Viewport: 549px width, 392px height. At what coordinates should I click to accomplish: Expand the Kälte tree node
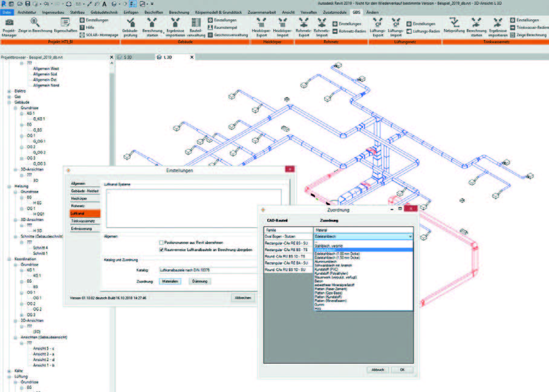9,371
